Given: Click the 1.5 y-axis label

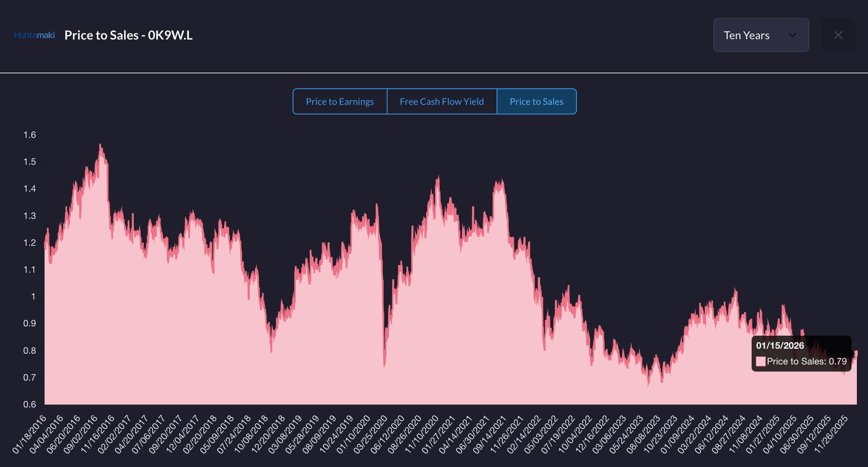Looking at the screenshot, I should tap(30, 161).
